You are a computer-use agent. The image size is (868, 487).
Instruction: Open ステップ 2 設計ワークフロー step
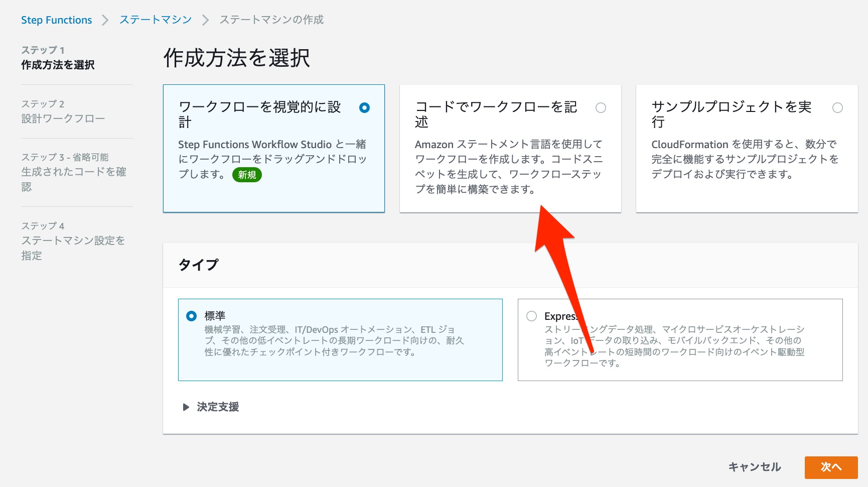click(x=64, y=111)
